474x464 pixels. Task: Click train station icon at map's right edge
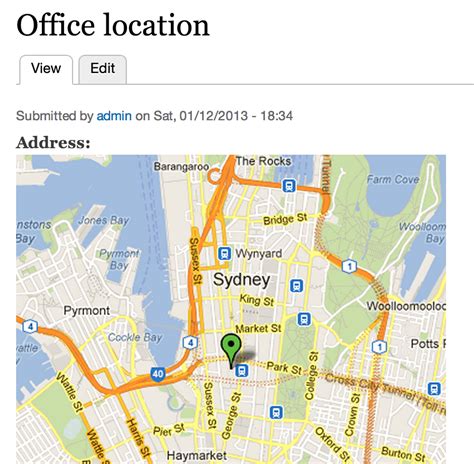[434, 389]
